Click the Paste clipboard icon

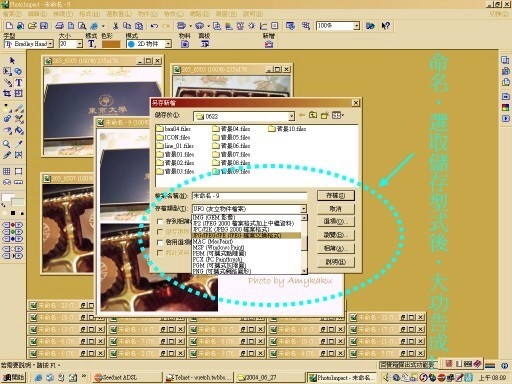(139, 26)
